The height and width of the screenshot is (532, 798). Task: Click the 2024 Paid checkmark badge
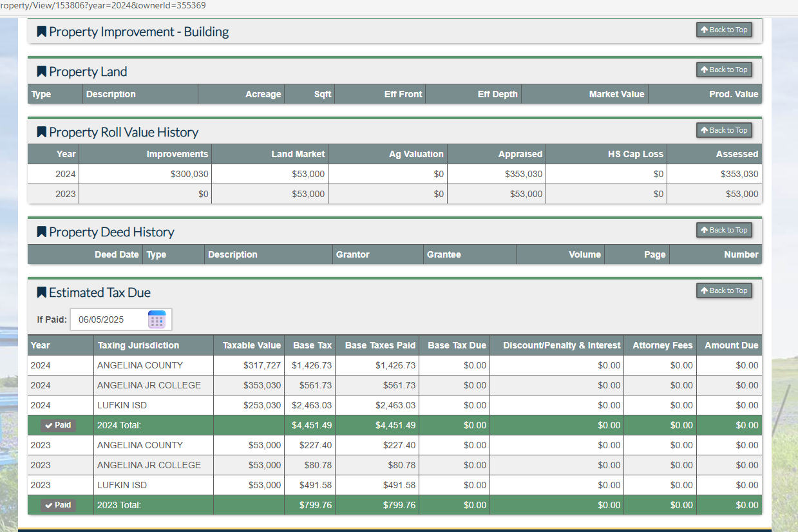[58, 425]
